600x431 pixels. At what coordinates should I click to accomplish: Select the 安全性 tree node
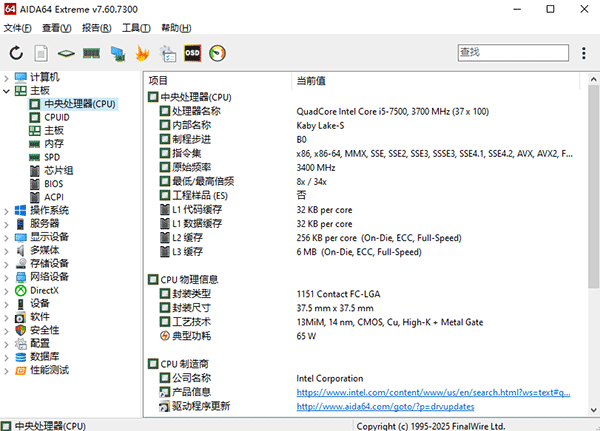tap(44, 330)
